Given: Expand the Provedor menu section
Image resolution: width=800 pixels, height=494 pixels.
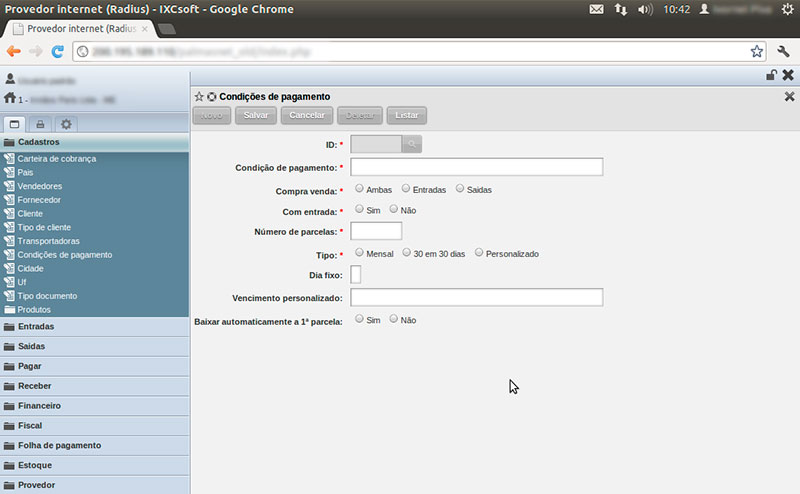Looking at the screenshot, I should coord(94,485).
